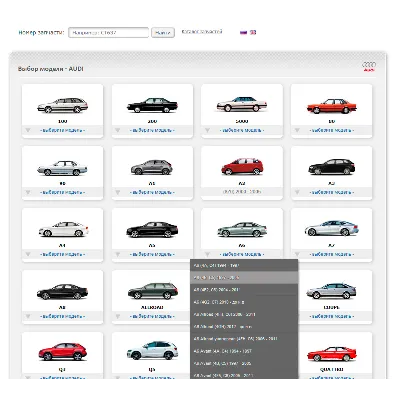Open model dropdown under Allroad
Viewport: 400px width, 400px height.
point(152,316)
